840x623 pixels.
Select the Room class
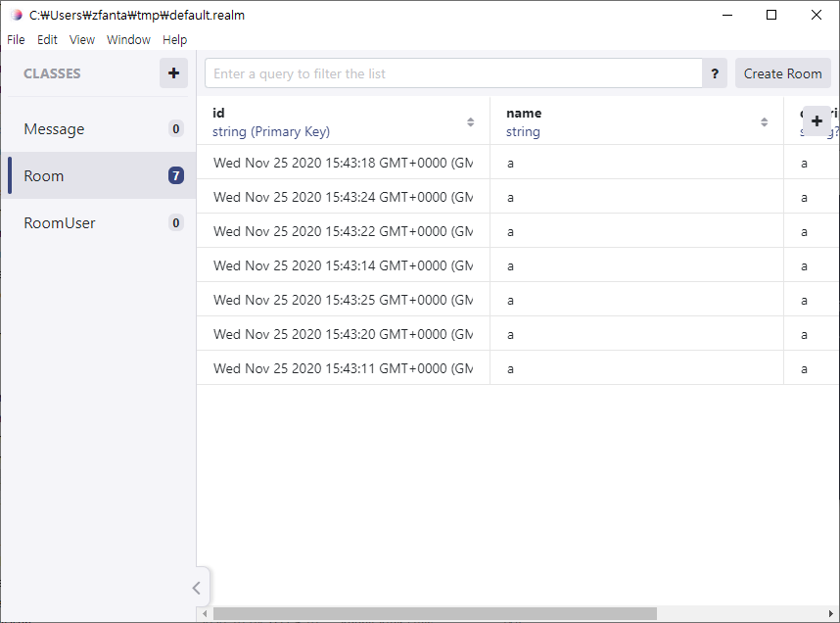[x=99, y=176]
